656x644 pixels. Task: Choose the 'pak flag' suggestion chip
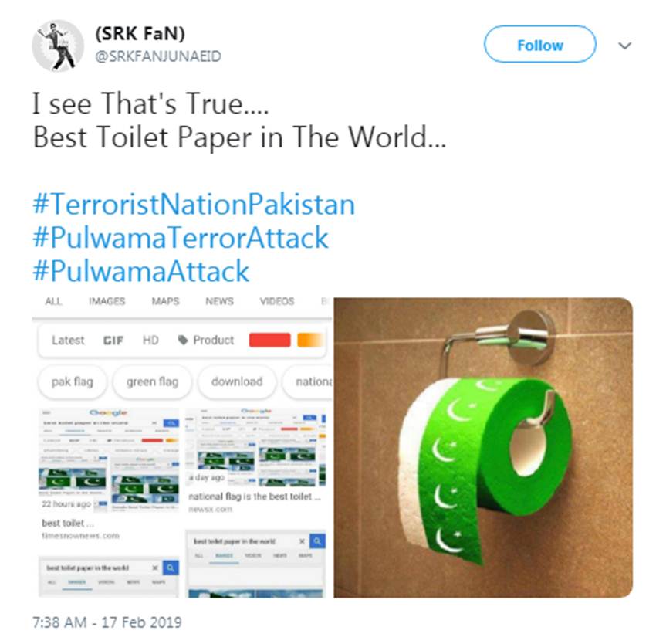click(73, 382)
